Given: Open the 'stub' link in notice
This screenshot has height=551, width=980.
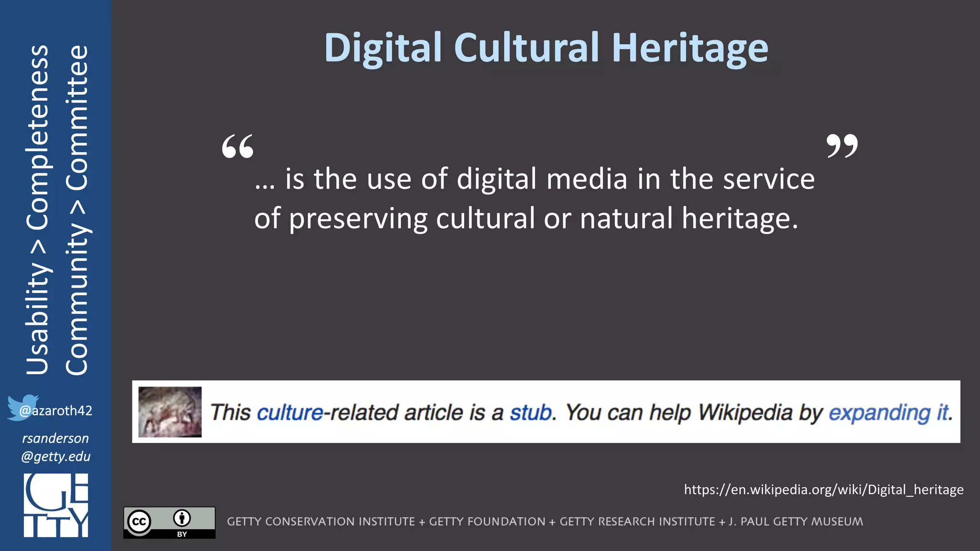Looking at the screenshot, I should pyautogui.click(x=530, y=412).
